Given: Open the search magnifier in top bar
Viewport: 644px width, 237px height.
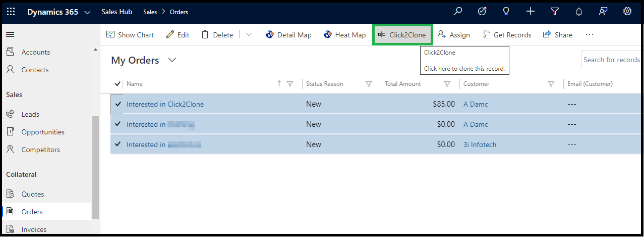Looking at the screenshot, I should tap(458, 12).
